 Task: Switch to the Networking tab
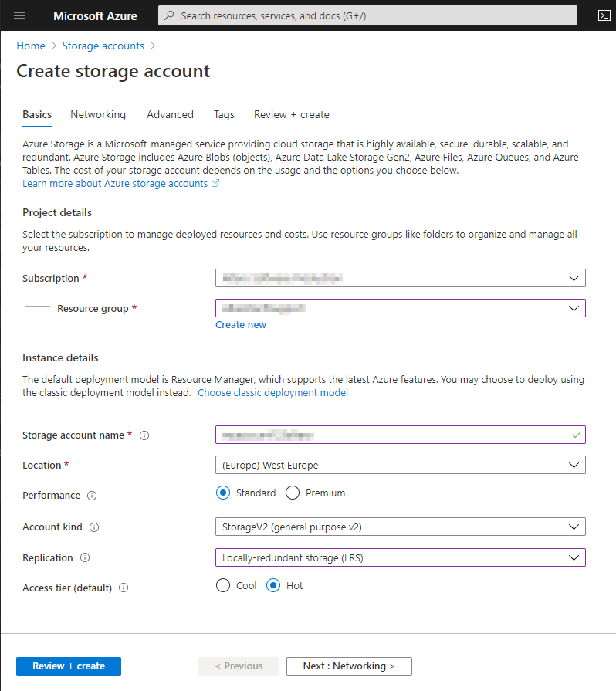tap(98, 114)
